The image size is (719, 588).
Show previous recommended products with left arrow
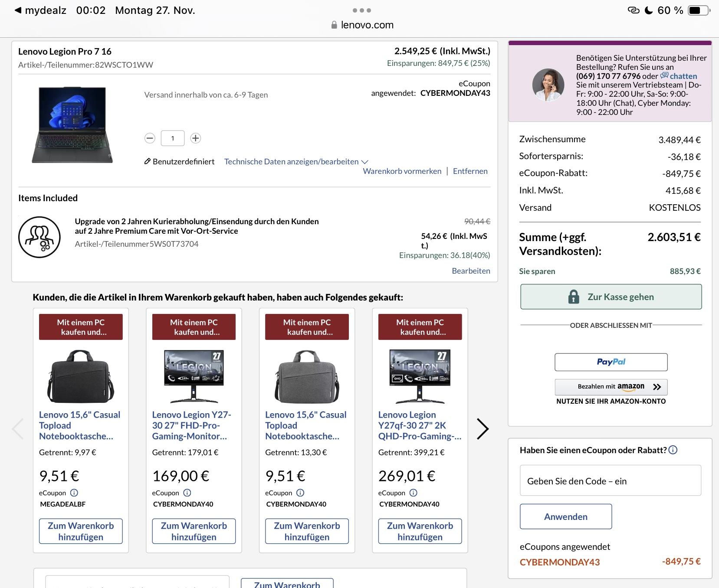[18, 429]
